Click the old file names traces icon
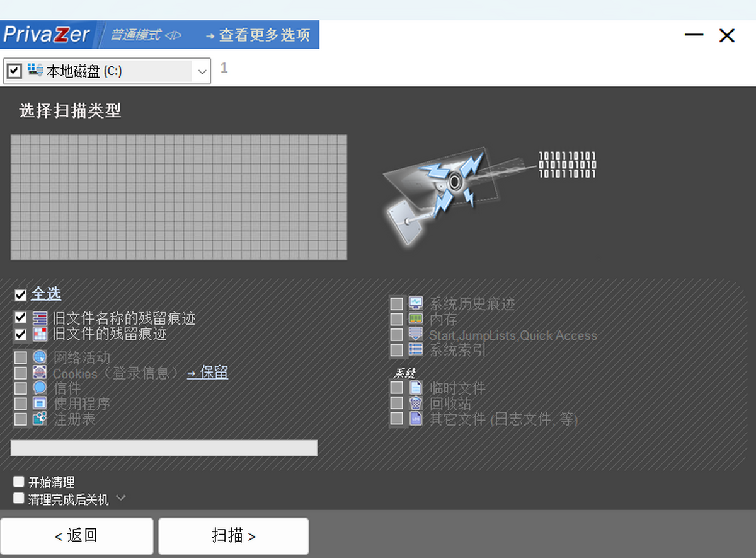Screen dimensions: 756x558 (40, 318)
